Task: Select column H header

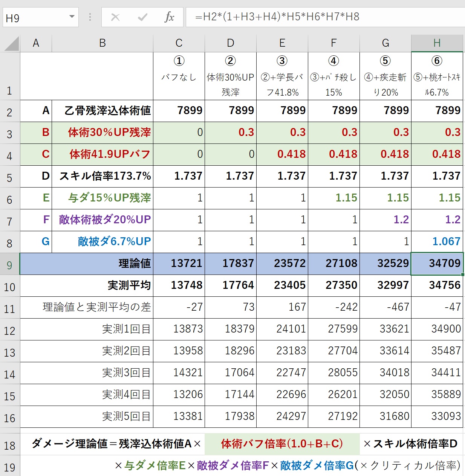Action: click(x=437, y=43)
